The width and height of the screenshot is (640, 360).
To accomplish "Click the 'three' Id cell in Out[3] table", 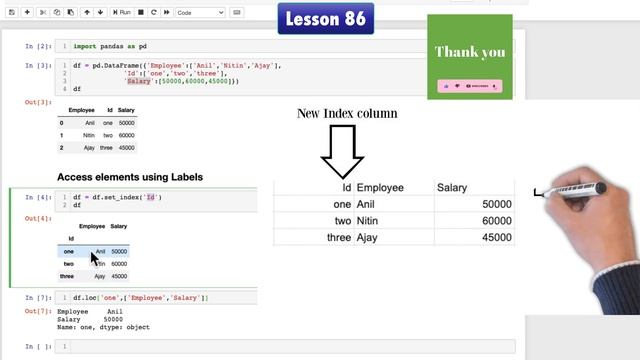I will (106, 148).
